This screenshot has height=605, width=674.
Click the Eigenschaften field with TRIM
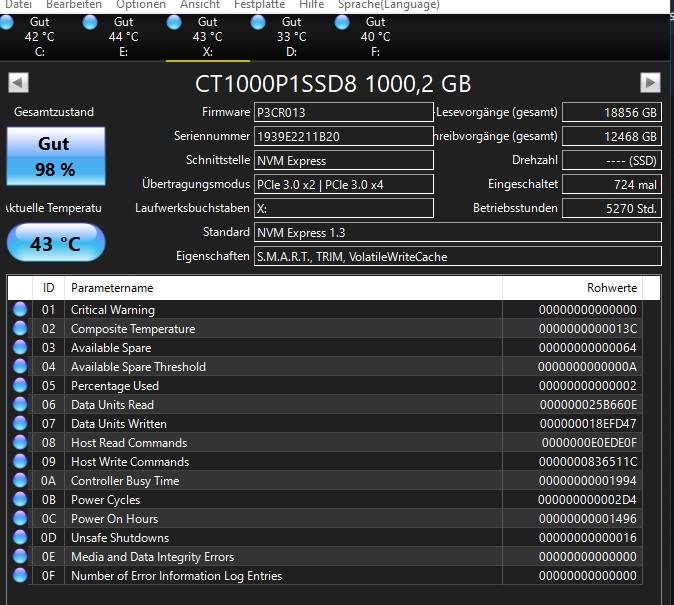[x=457, y=257]
